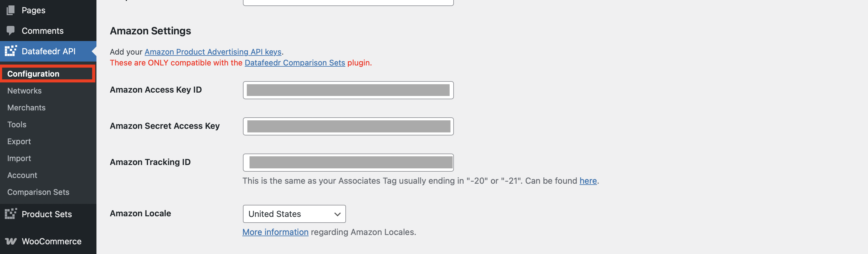Focus the Amazon Access Key ID field
868x254 pixels.
point(348,90)
